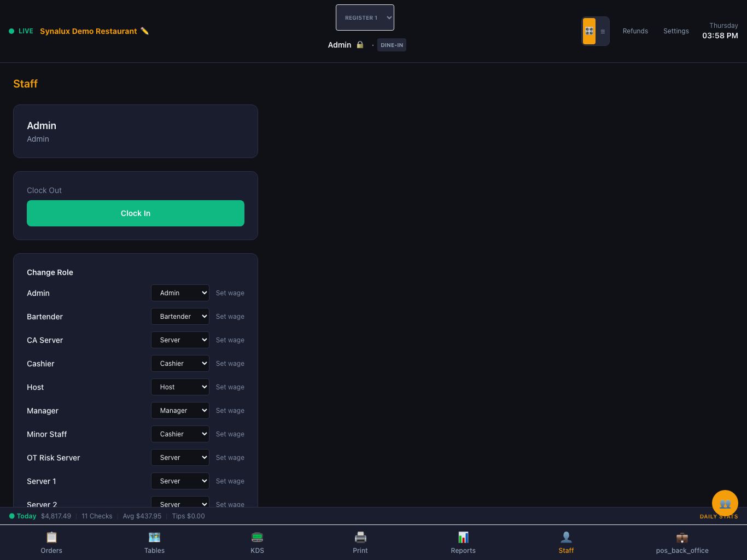
Task: Open Settings from the top bar
Action: (676, 31)
